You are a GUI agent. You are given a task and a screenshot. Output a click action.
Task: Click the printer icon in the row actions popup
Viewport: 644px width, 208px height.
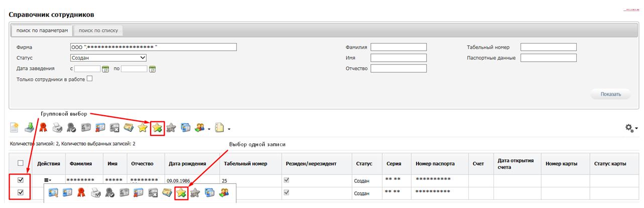95,193
